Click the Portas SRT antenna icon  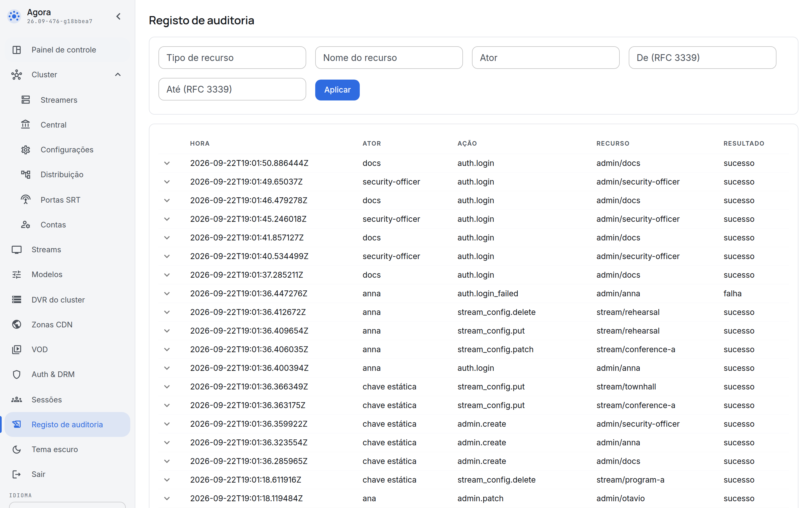[25, 200]
